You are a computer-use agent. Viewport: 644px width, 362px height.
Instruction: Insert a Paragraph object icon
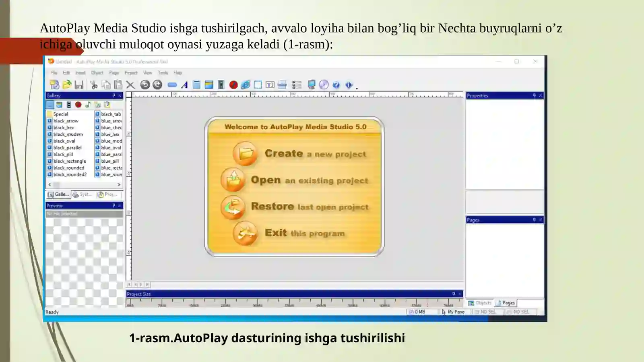point(196,85)
